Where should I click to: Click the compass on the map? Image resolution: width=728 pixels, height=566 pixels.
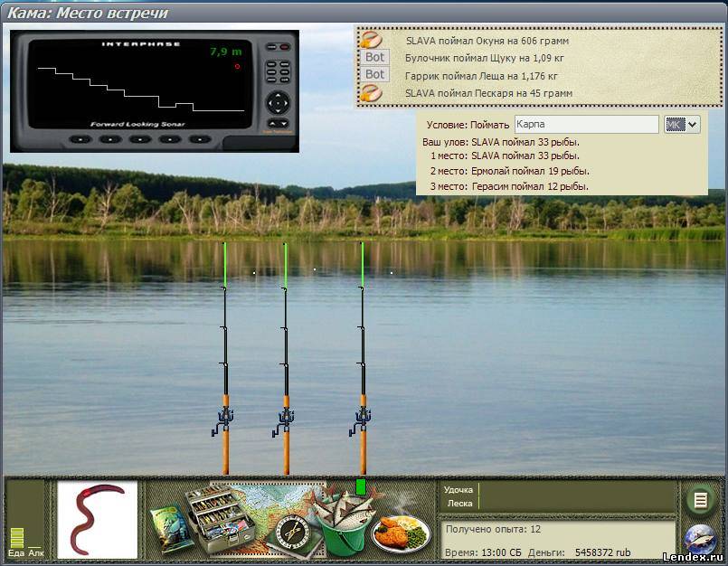point(292,533)
